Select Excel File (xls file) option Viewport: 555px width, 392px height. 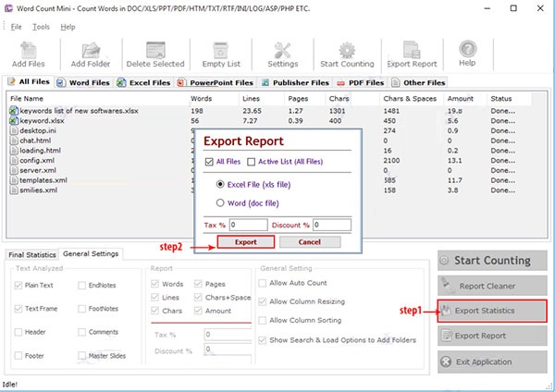click(x=219, y=184)
